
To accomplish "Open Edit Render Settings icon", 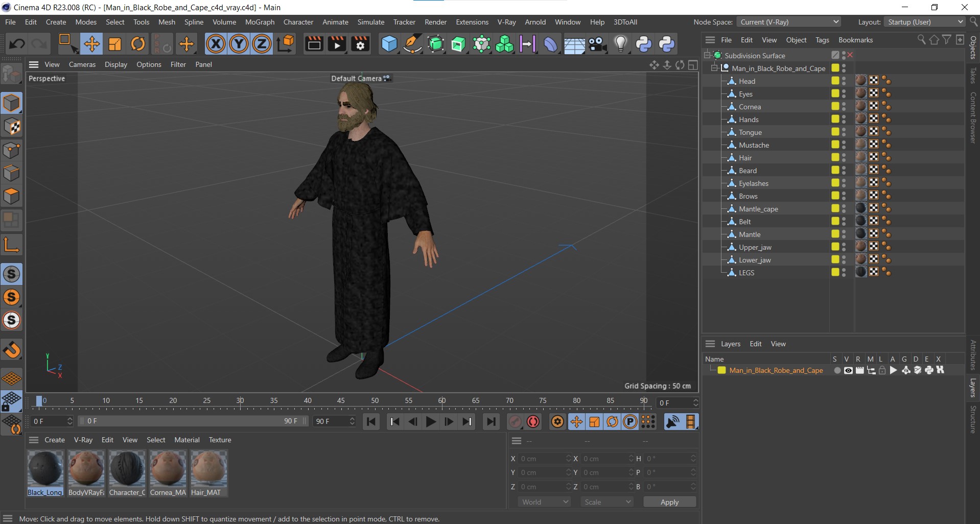I will 360,44.
